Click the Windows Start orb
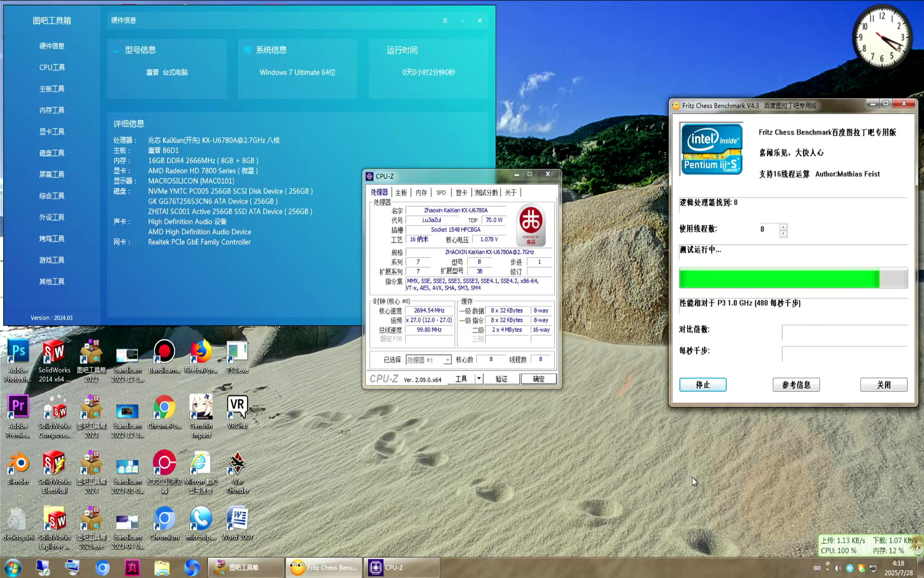This screenshot has width=924, height=578. click(x=13, y=567)
